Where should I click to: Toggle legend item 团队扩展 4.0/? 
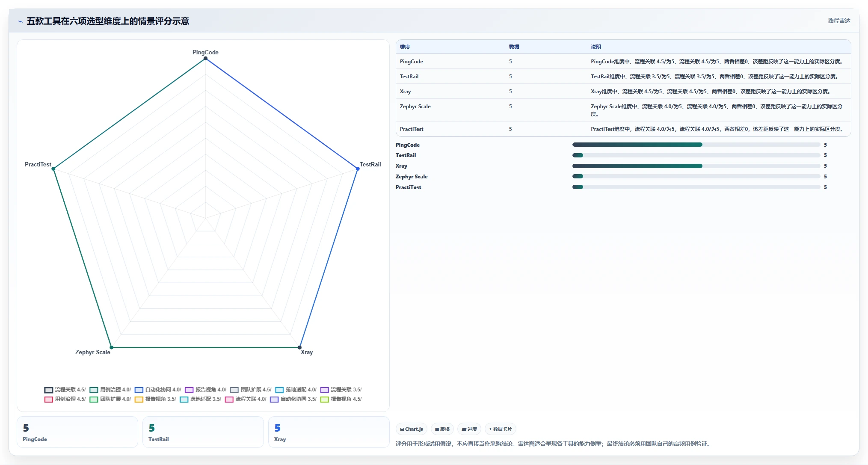click(110, 399)
